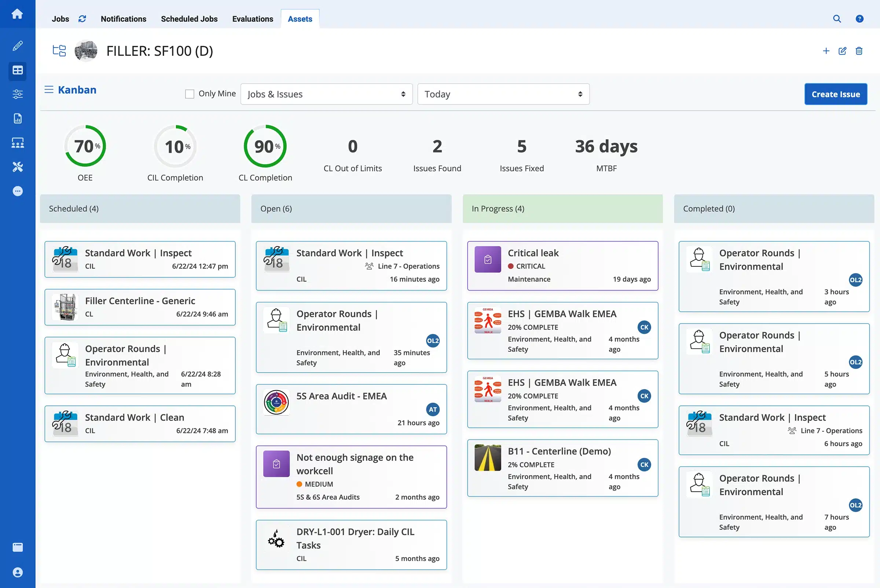Switch to the Evaluations tab
This screenshot has width=880, height=588.
click(253, 19)
